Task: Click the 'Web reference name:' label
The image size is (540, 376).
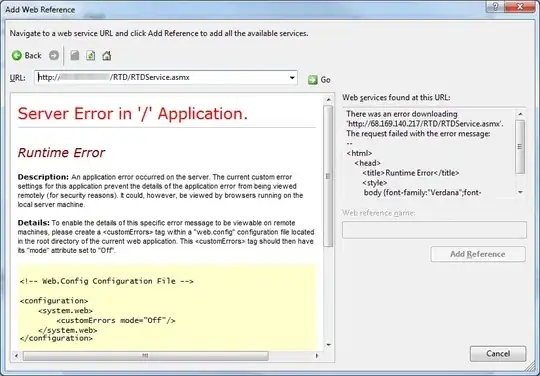Action: (x=378, y=213)
